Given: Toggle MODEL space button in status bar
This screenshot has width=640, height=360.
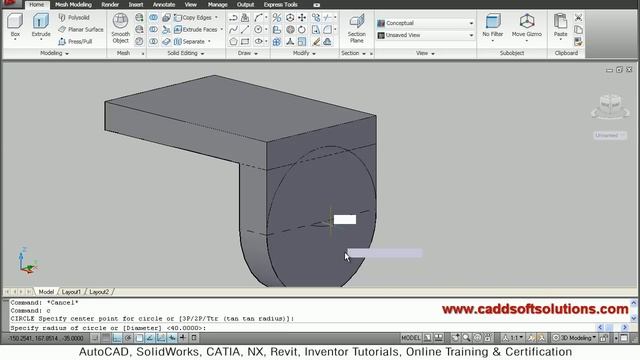Looking at the screenshot, I should click(x=411, y=338).
